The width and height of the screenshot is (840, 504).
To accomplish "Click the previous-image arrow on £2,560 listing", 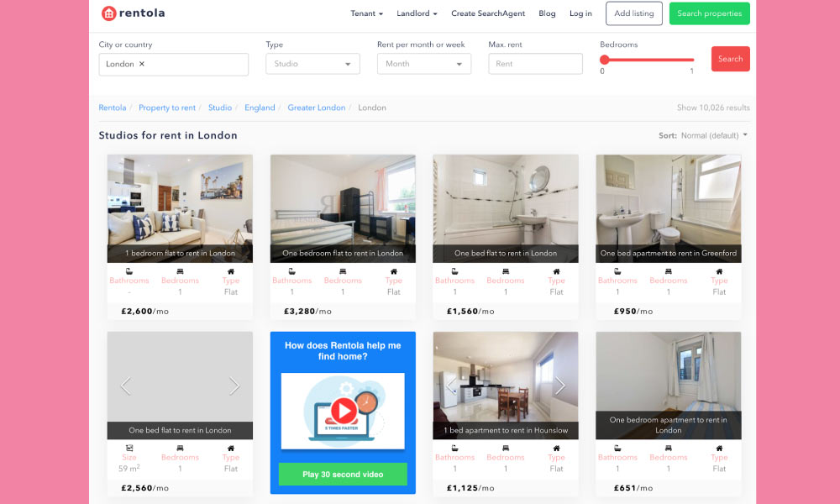I will (126, 386).
